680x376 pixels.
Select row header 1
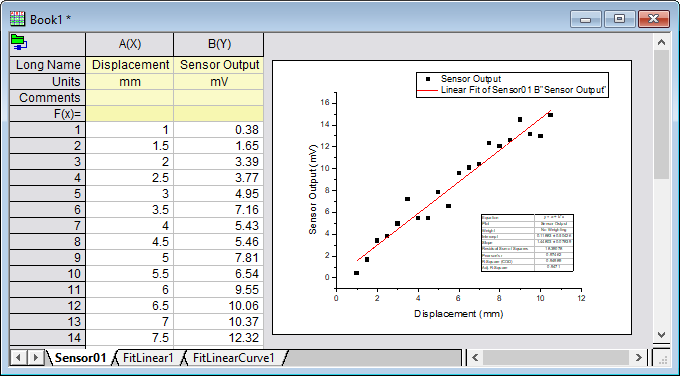[48, 130]
